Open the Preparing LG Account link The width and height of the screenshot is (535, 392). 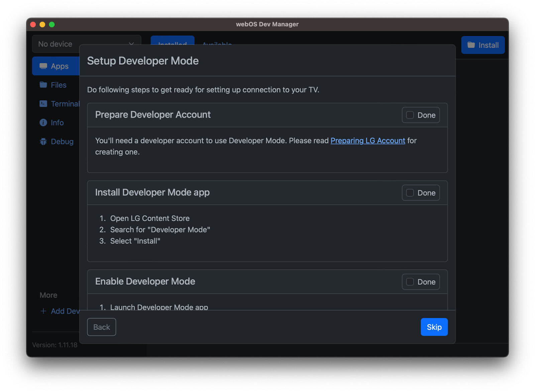pyautogui.click(x=367, y=141)
